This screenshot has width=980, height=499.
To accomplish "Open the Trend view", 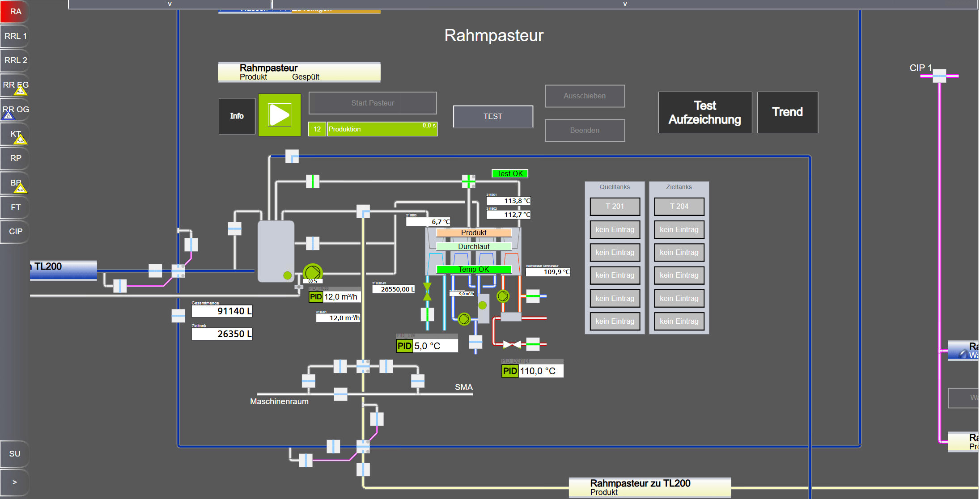I will click(787, 112).
